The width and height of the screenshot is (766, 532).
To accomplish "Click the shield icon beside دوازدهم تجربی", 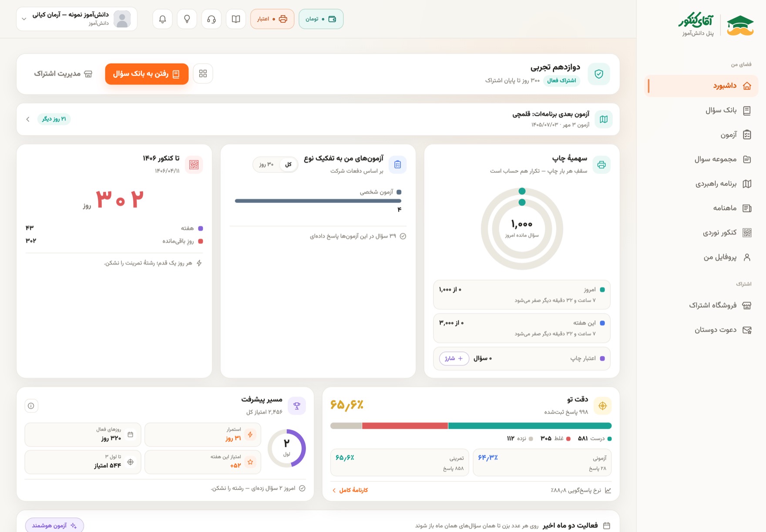I will click(599, 74).
